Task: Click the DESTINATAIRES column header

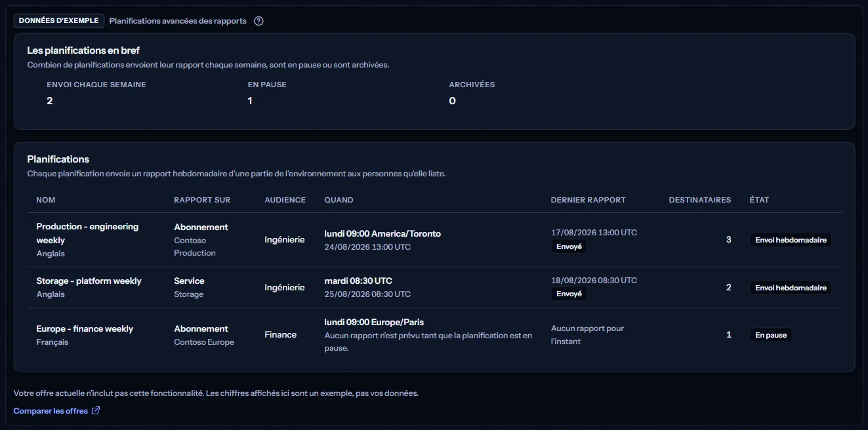Action: point(700,200)
